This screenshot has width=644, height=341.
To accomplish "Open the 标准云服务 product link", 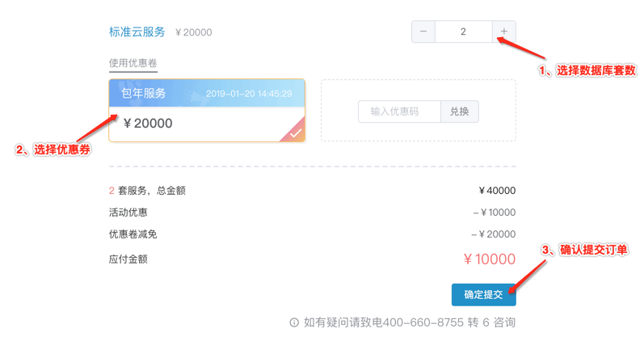I will (137, 32).
